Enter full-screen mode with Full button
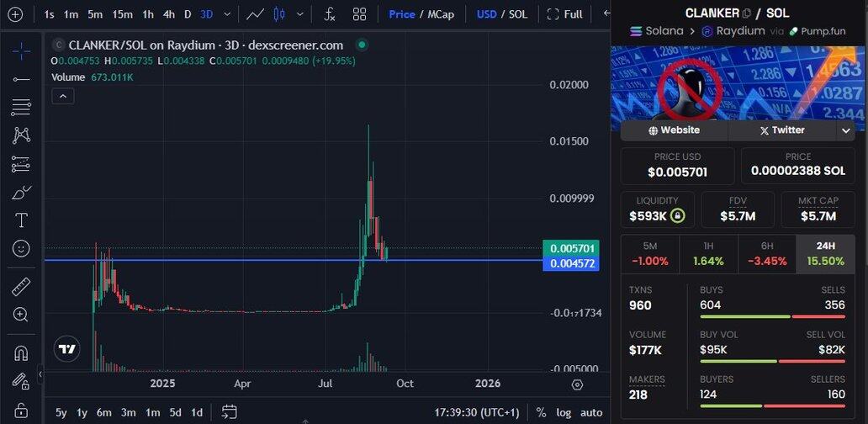868x424 pixels. [x=564, y=13]
